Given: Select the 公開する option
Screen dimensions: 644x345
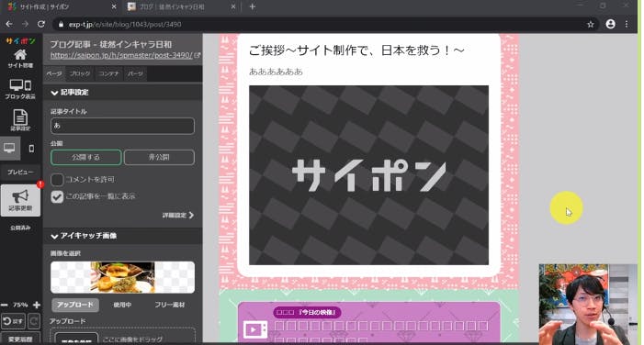Looking at the screenshot, I should [x=85, y=157].
